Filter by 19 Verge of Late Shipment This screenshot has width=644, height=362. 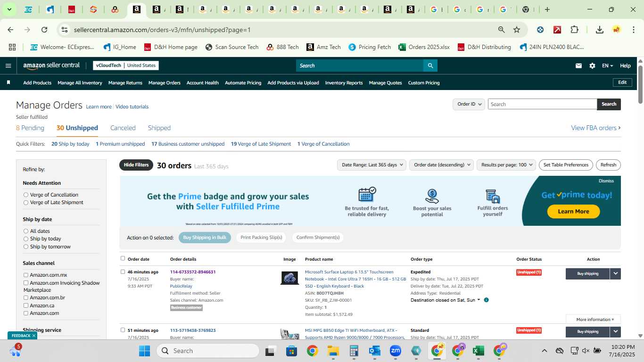point(261,144)
